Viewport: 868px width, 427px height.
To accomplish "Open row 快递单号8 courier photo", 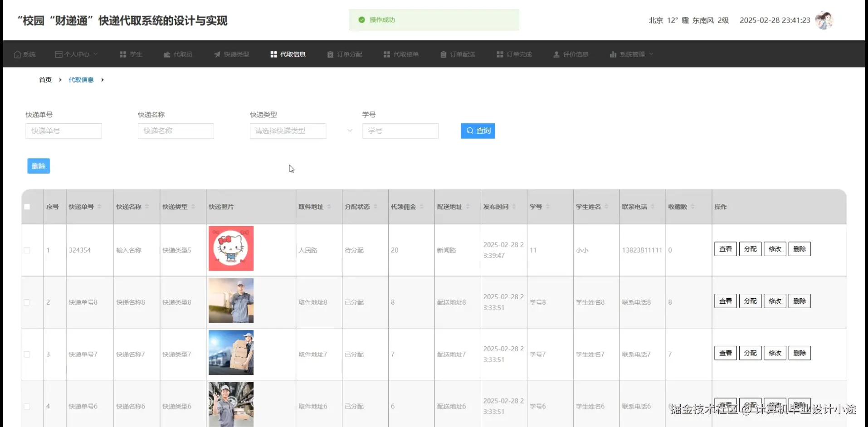I will tap(231, 301).
